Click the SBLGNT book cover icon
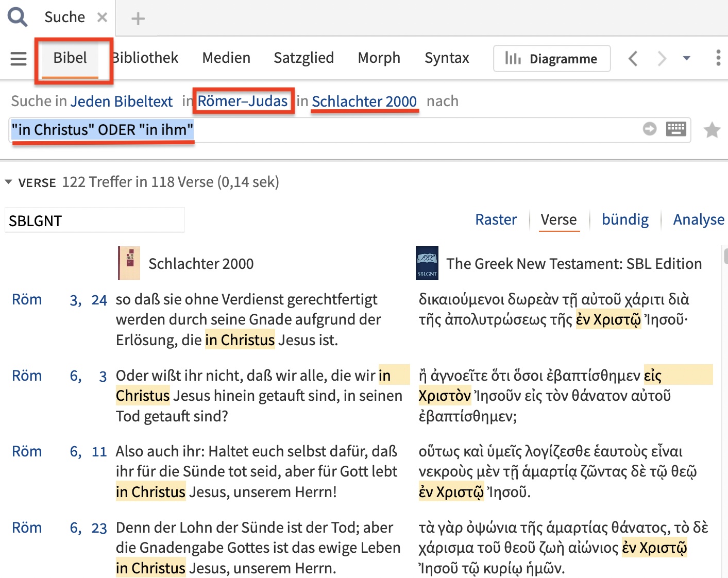Screen dimensions: 728x578 (x=427, y=263)
